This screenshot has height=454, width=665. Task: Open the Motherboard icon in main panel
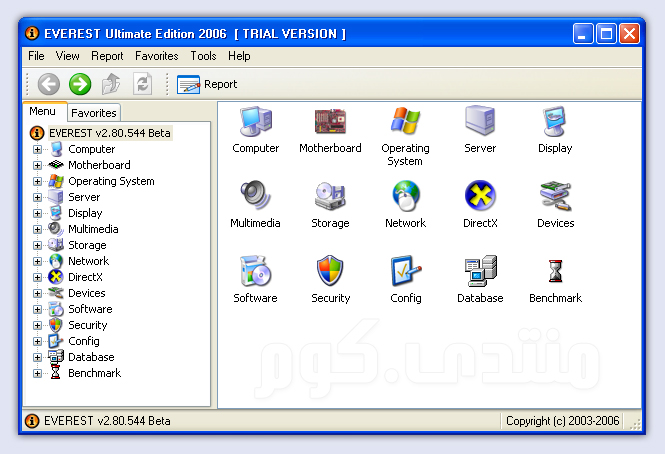(330, 123)
